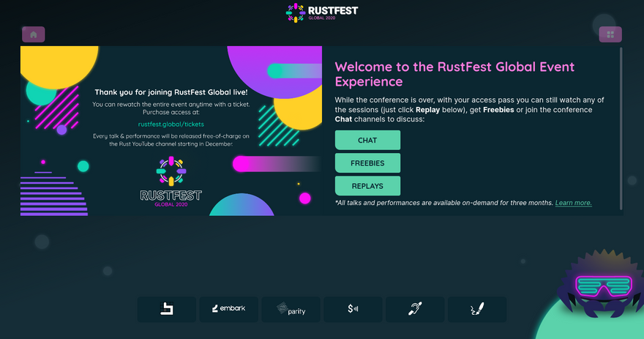The height and width of the screenshot is (339, 644).
Task: Follow the Learn more link
Action: coord(573,203)
